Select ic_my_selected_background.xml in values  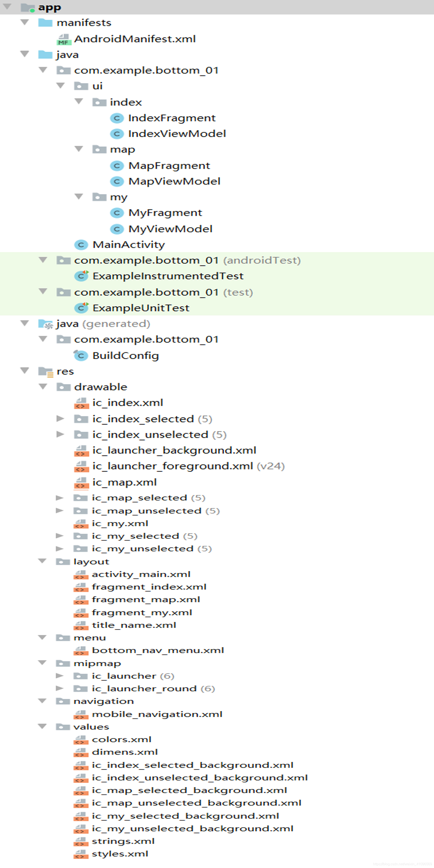185,816
